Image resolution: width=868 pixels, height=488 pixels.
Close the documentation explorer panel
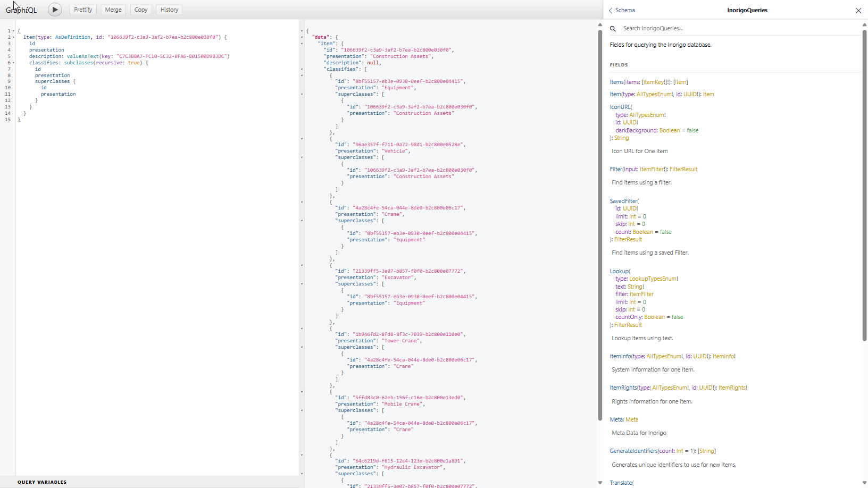858,11
